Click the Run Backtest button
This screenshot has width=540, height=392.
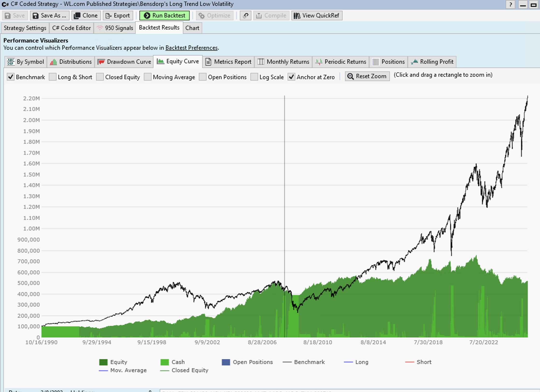[x=165, y=16]
